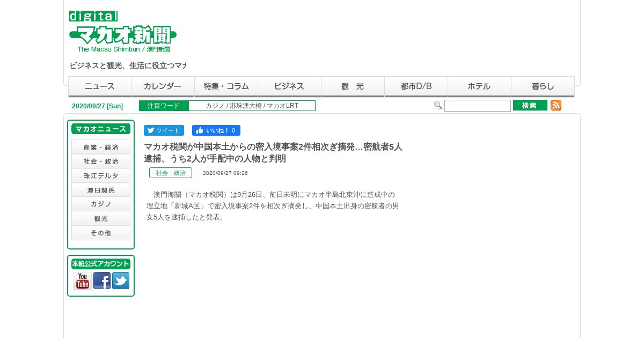Select カジノ in the sidebar menu
The height and width of the screenshot is (338, 644).
(x=101, y=204)
